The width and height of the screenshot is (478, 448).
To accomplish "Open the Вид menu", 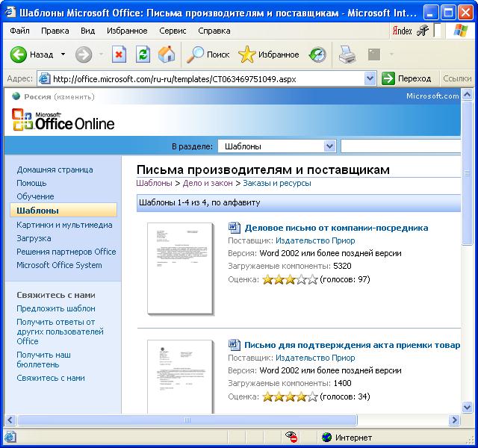I will click(x=88, y=31).
